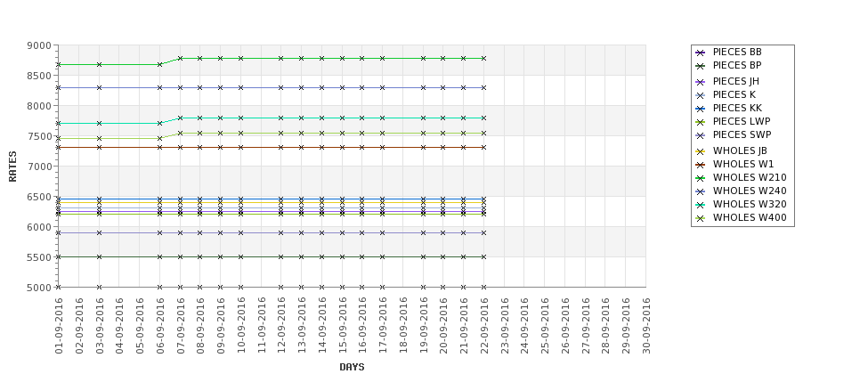Click the 7500 y-axis tick label
Image resolution: width=868 pixels, height=382 pixels.
(x=39, y=136)
